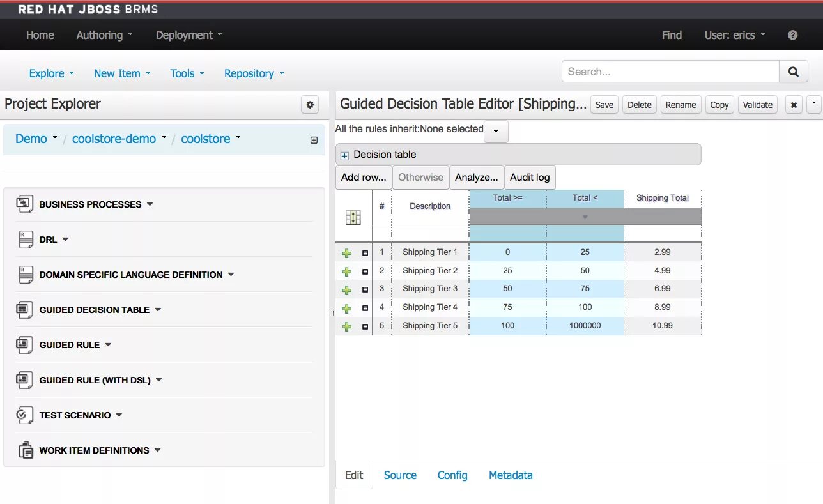Open the editor extra actions dropdown arrow
The height and width of the screenshot is (504, 823).
(x=813, y=103)
